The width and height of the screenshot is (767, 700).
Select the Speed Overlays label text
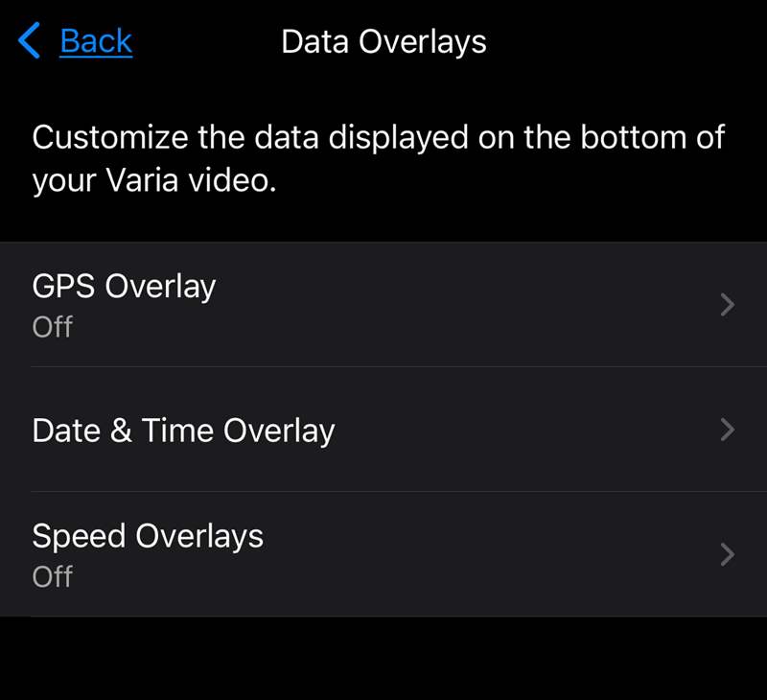[x=148, y=536]
